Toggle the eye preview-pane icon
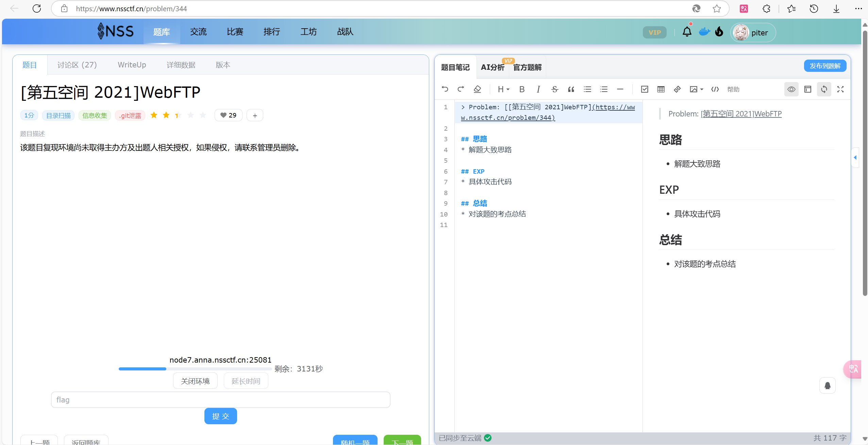The image size is (868, 445). [791, 89]
